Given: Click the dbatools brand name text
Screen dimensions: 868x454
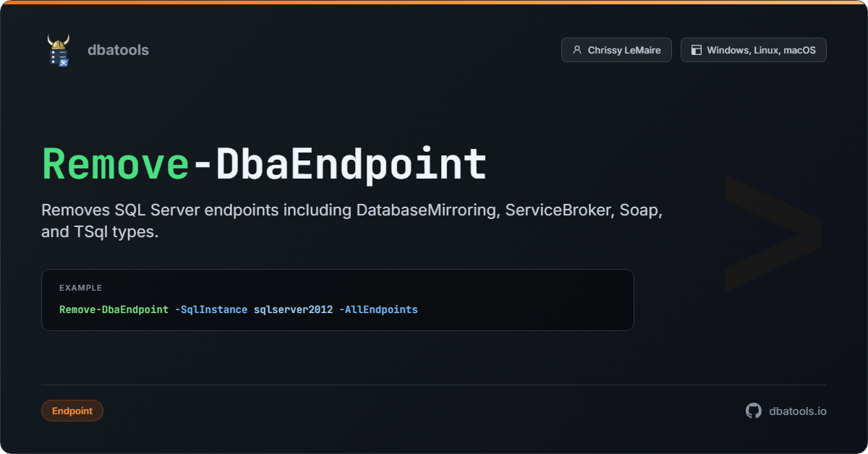Looking at the screenshot, I should (x=118, y=50).
